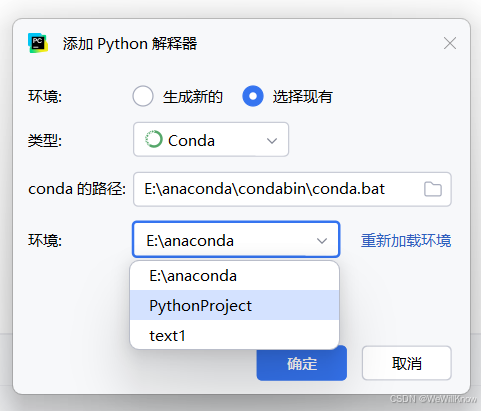The width and height of the screenshot is (481, 411).
Task: Click the 选择现有 label text
Action: pyautogui.click(x=302, y=97)
